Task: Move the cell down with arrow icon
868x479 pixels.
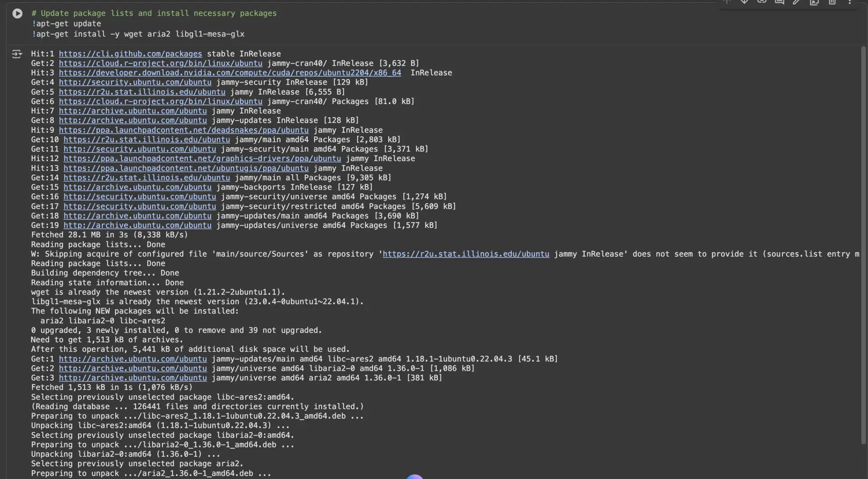Action: click(x=744, y=2)
